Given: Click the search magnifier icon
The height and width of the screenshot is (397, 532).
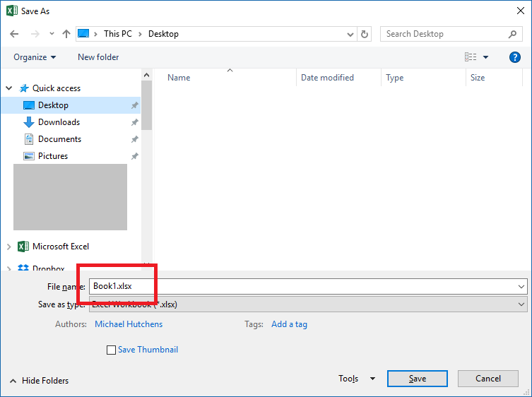Looking at the screenshot, I should (x=513, y=34).
